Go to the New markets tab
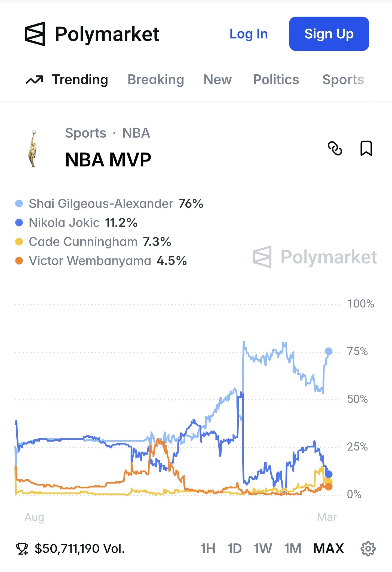 (218, 80)
